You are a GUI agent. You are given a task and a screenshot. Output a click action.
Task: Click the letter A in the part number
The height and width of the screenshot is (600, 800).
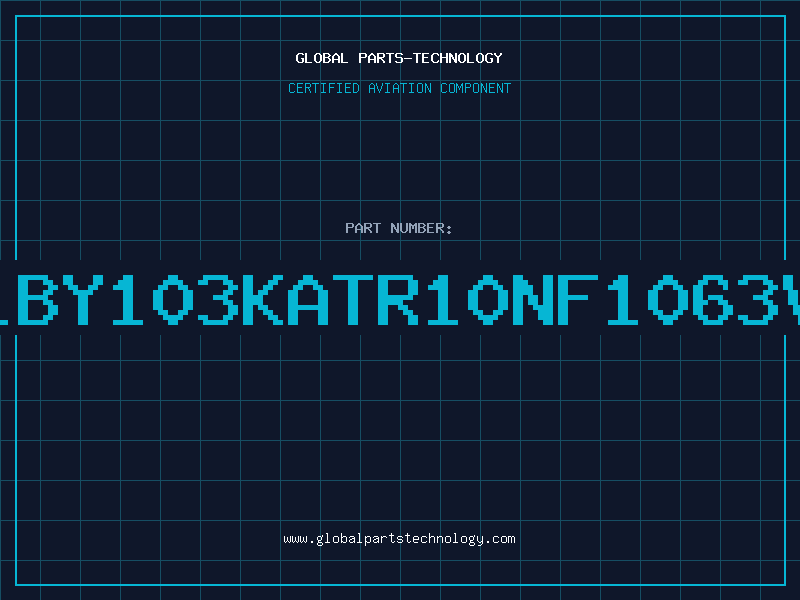click(x=308, y=299)
